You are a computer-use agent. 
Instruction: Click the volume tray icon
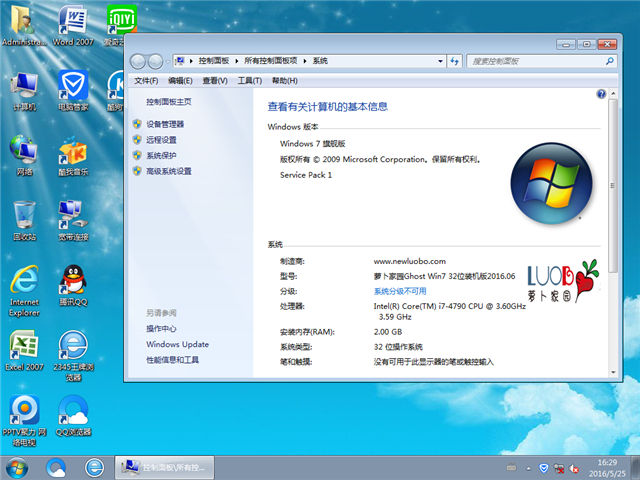tap(574, 469)
